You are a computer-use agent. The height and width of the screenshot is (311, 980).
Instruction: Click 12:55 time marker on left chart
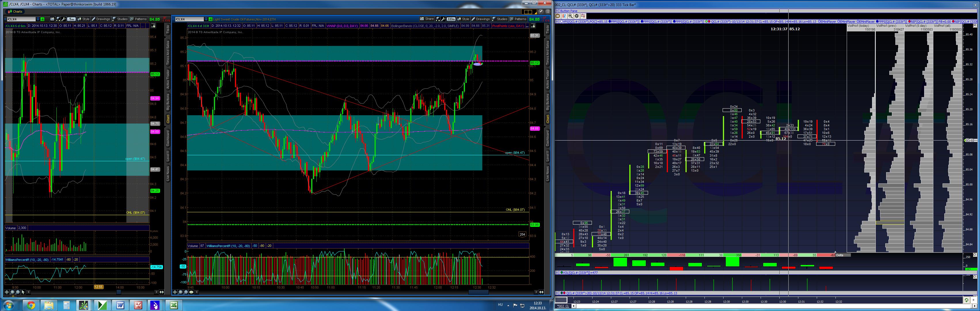98,287
